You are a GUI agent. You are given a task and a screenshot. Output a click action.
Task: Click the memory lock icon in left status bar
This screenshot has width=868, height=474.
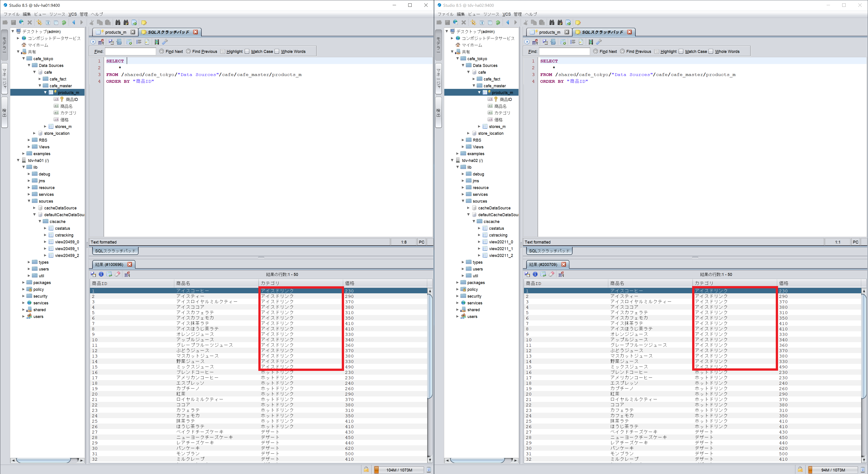(366, 469)
